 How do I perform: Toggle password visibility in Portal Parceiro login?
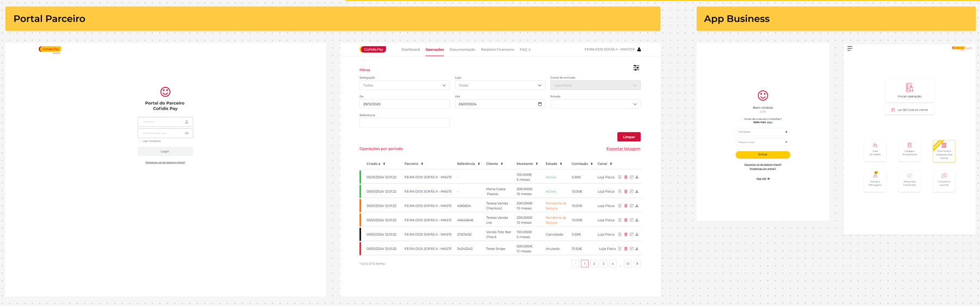pyautogui.click(x=187, y=133)
